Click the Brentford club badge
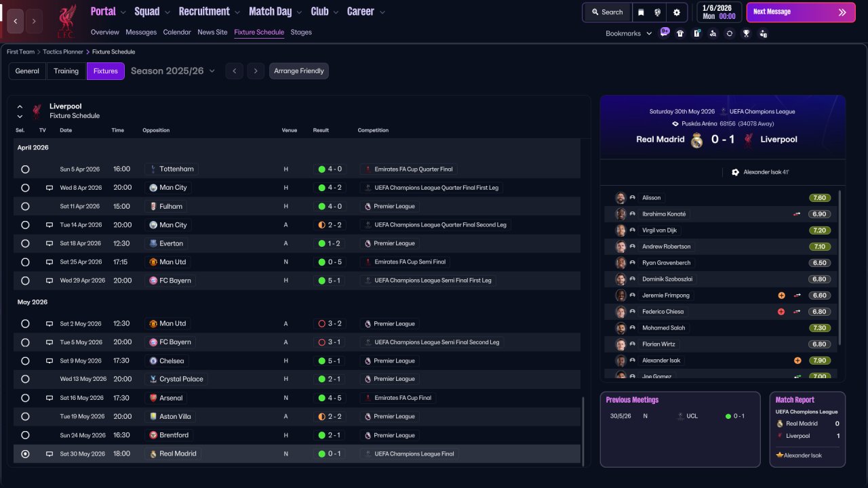This screenshot has height=488, width=868. pos(153,435)
